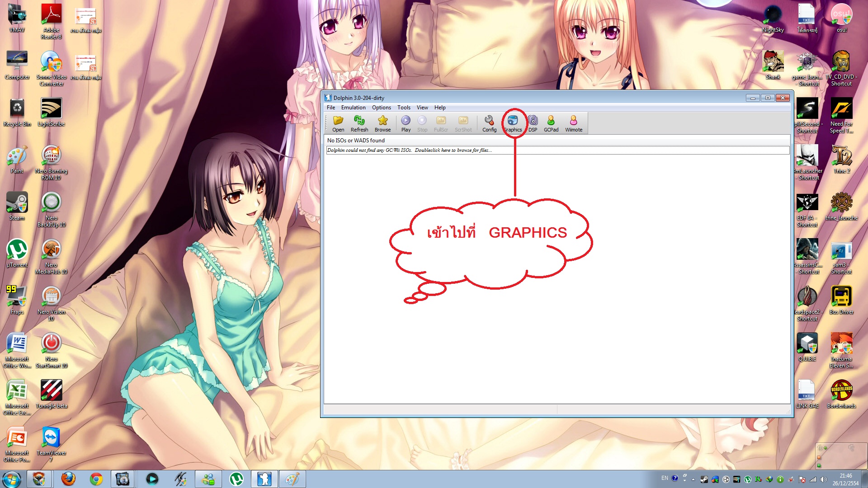Screen dimensions: 868x488
Task: Click the EN language indicator
Action: 664,478
